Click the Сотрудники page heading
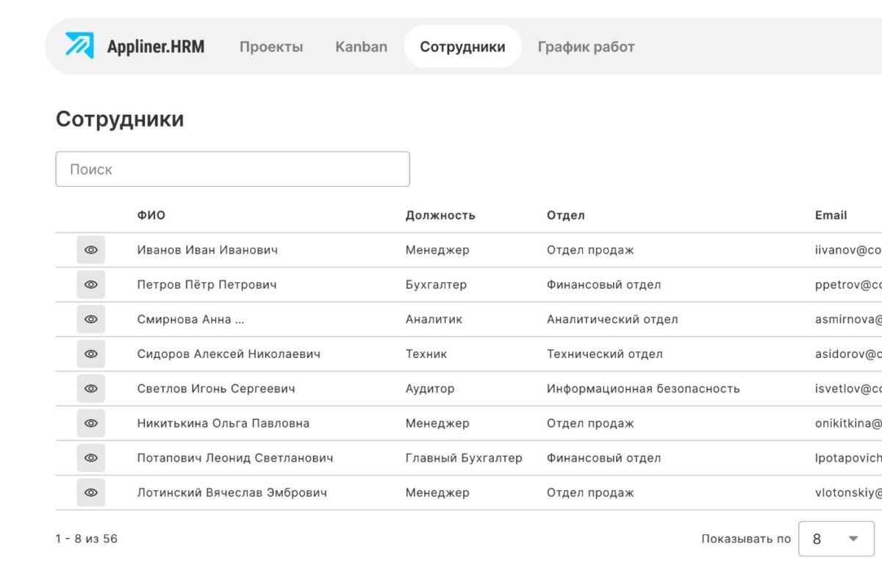The height and width of the screenshot is (588, 882). [120, 119]
